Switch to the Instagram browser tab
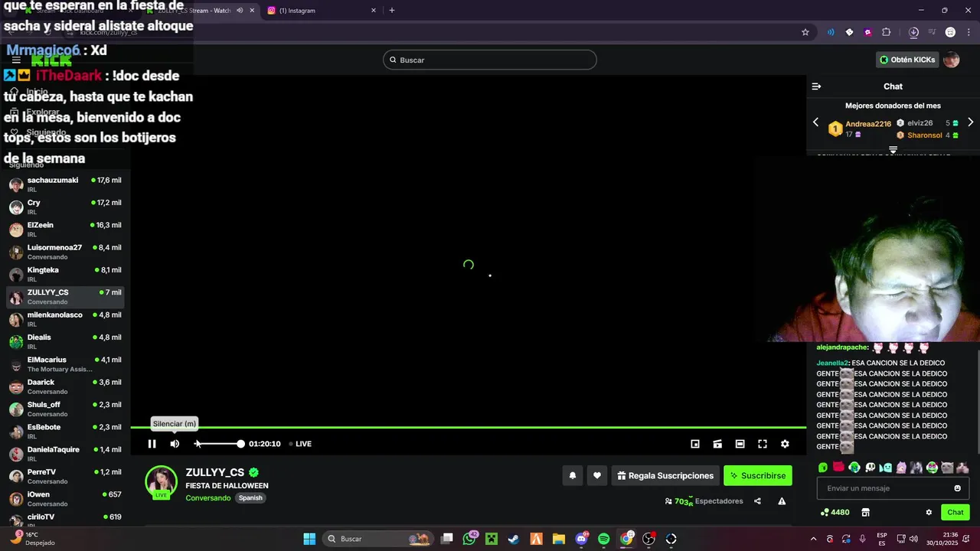The width and height of the screenshot is (980, 551). coord(322,11)
